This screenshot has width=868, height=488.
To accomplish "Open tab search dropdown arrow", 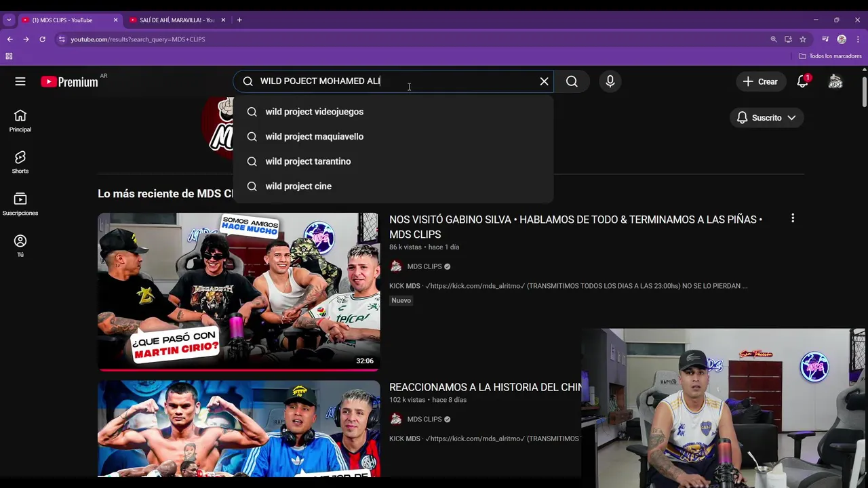I will pyautogui.click(x=9, y=20).
